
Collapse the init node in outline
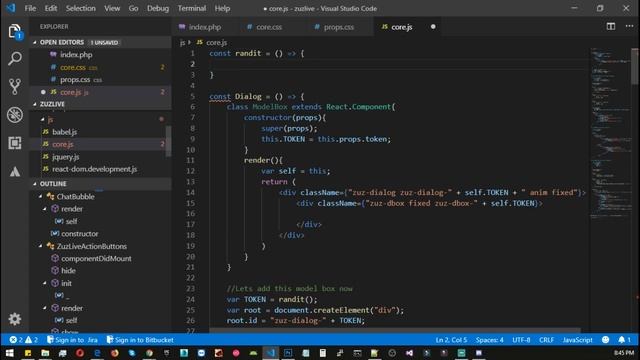(x=45, y=283)
